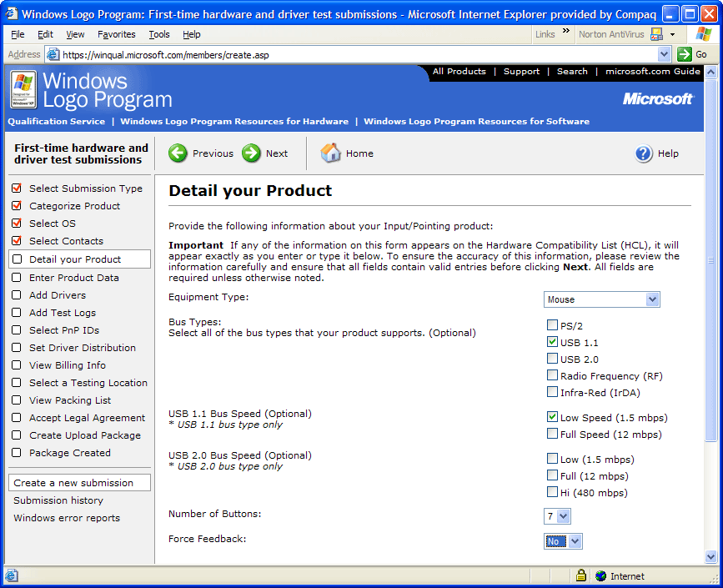Image resolution: width=723 pixels, height=588 pixels.
Task: Expand the Number of Buttons dropdown
Action: tap(557, 516)
